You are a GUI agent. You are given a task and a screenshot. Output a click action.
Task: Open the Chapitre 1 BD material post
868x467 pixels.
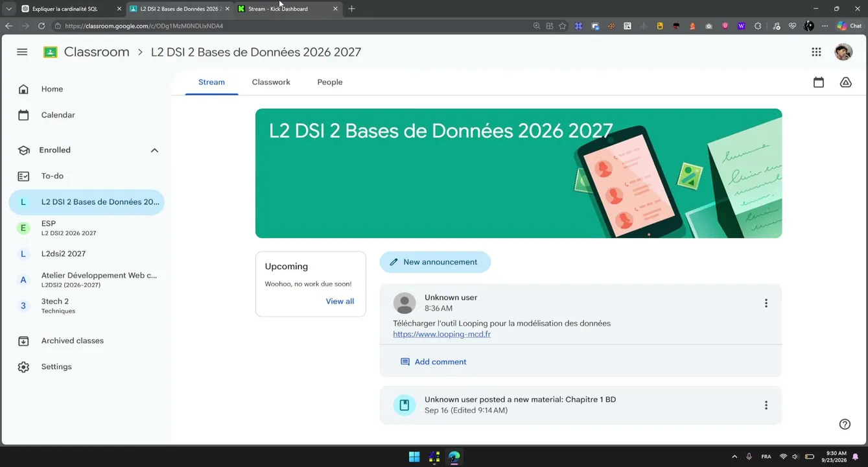click(580, 405)
